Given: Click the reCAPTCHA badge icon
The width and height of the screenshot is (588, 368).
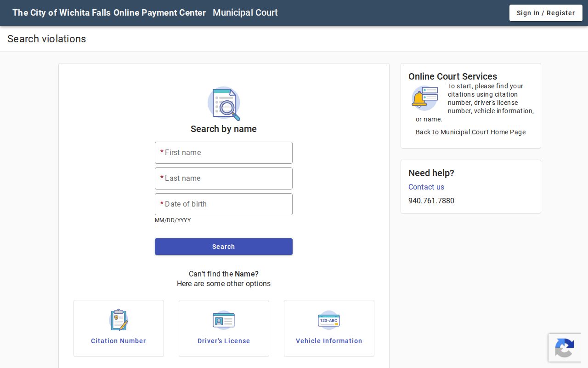Looking at the screenshot, I should [564, 348].
